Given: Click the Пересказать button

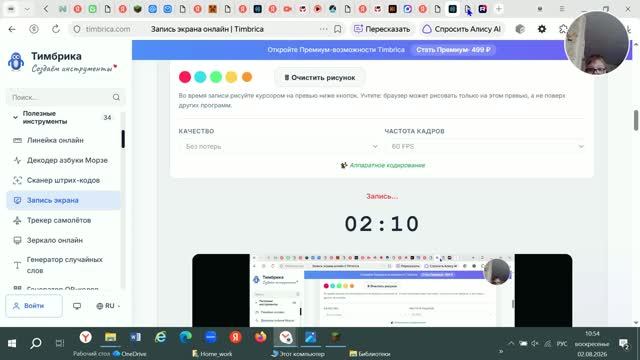Looking at the screenshot, I should tap(382, 29).
